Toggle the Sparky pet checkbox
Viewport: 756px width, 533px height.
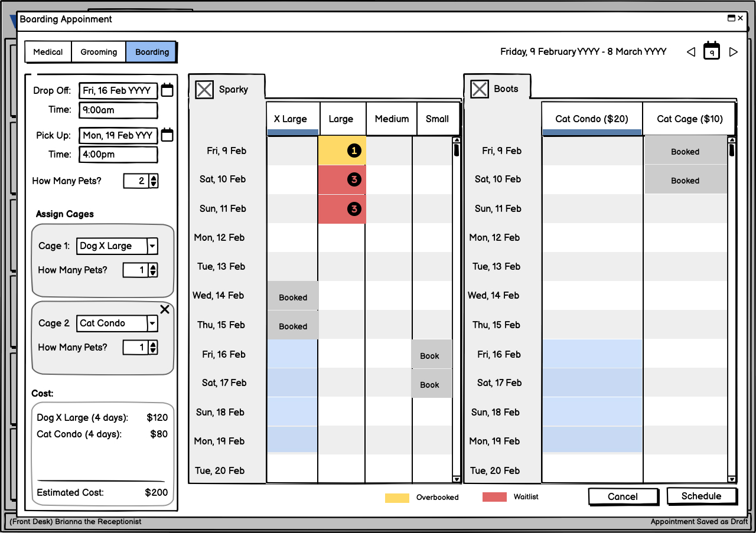pos(204,90)
